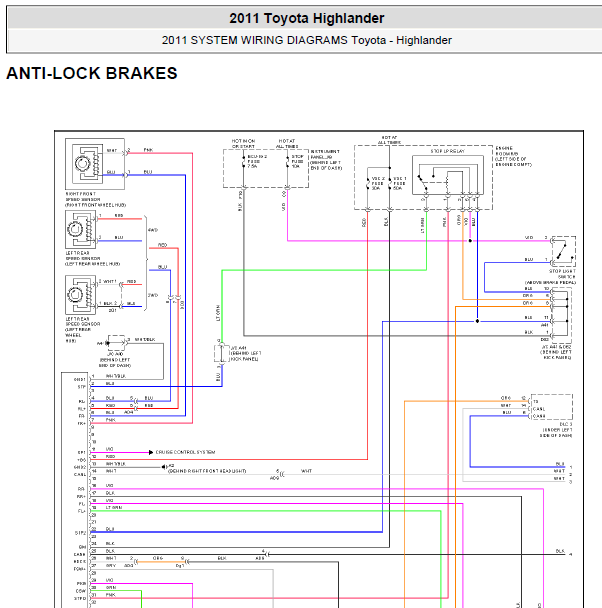Click the "ENGINE ROOM R/B" label

click(507, 151)
